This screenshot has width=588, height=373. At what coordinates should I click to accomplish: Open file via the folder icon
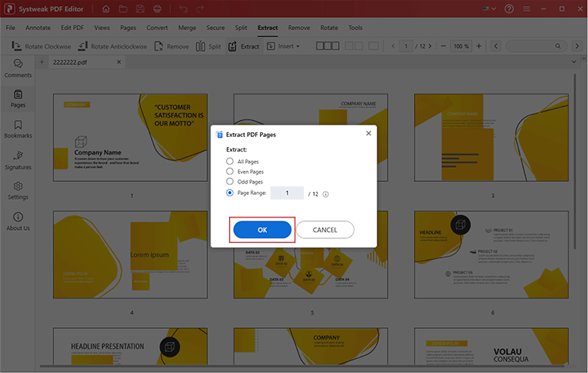coord(123,9)
